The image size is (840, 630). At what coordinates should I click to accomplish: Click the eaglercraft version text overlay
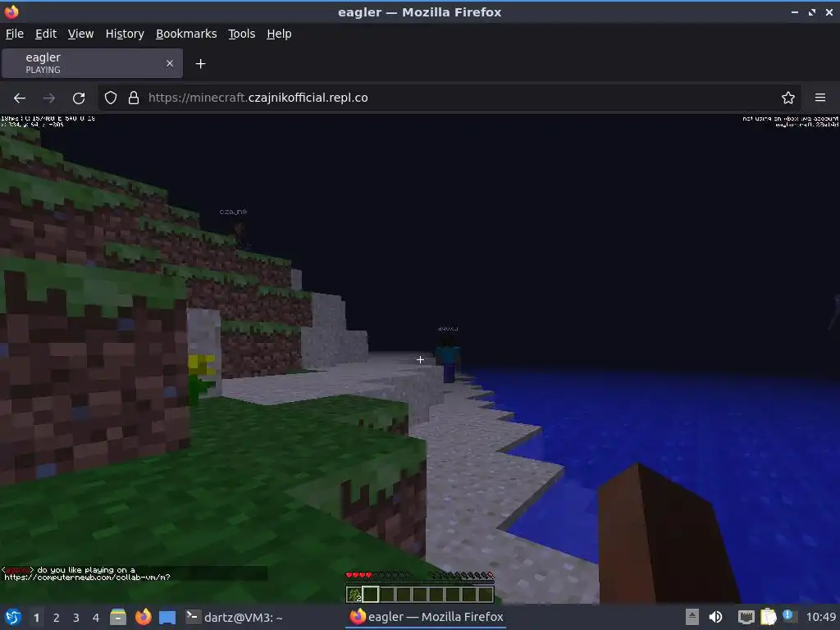pyautogui.click(x=807, y=125)
